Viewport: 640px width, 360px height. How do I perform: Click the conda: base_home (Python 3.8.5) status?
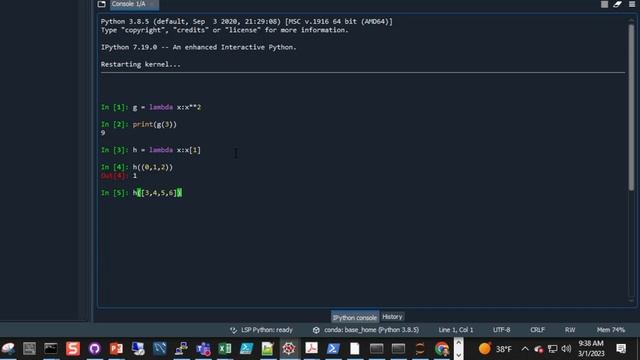coord(371,330)
